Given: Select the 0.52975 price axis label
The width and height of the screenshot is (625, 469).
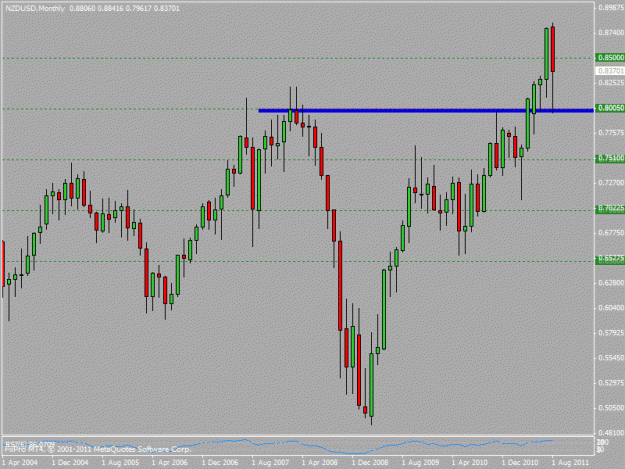Looking at the screenshot, I should click(611, 383).
